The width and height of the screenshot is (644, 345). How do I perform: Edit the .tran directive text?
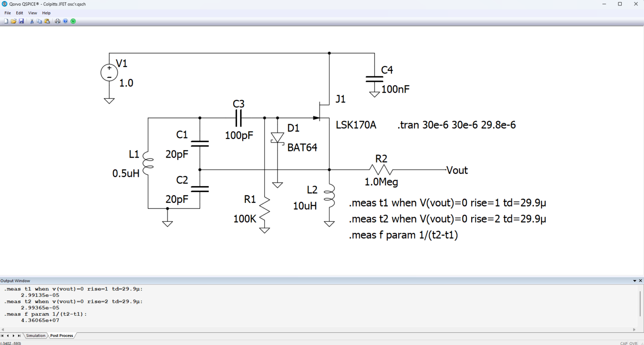pos(456,125)
